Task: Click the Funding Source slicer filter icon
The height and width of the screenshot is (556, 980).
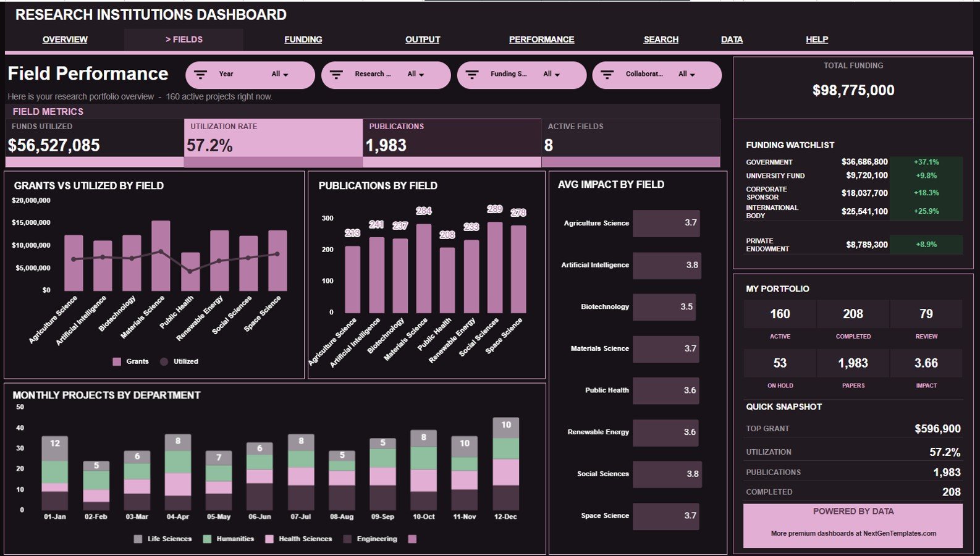Action: coord(472,75)
